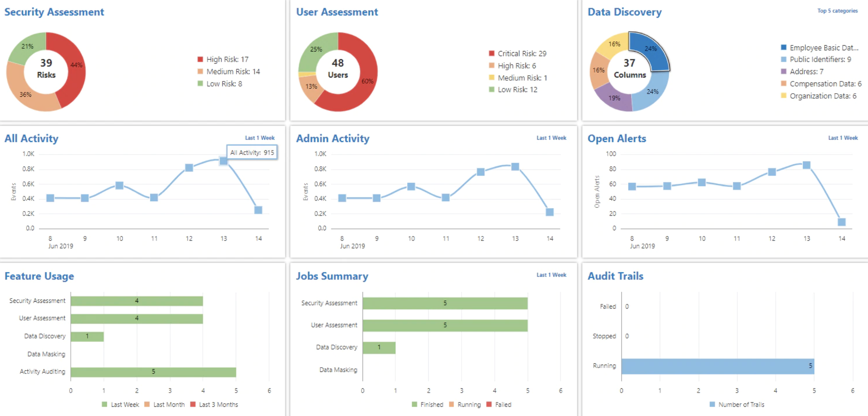Viewport: 868px width, 416px height.
Task: Click the Activity Auditing bar in Feature Usage
Action: [153, 372]
